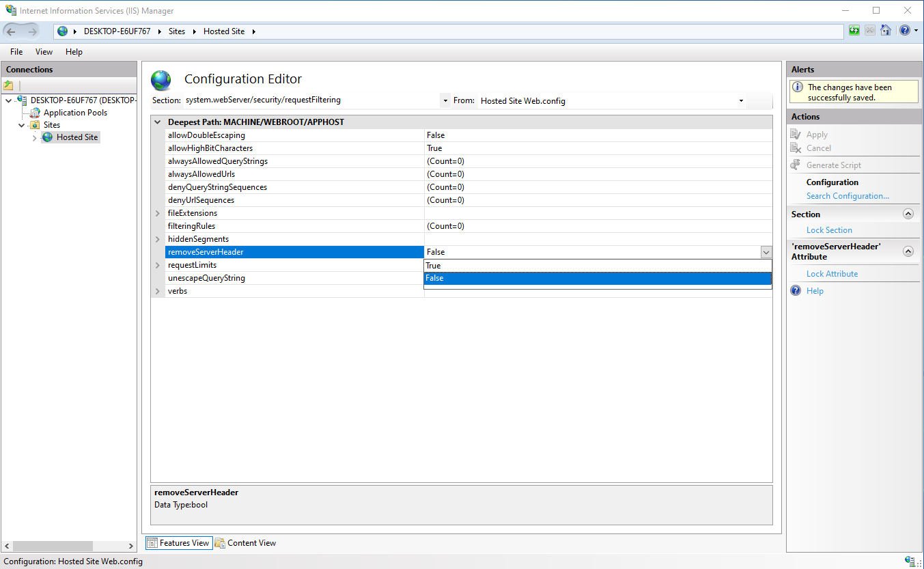
Task: Select True in the removeServerHeader dropdown
Action: [478, 266]
